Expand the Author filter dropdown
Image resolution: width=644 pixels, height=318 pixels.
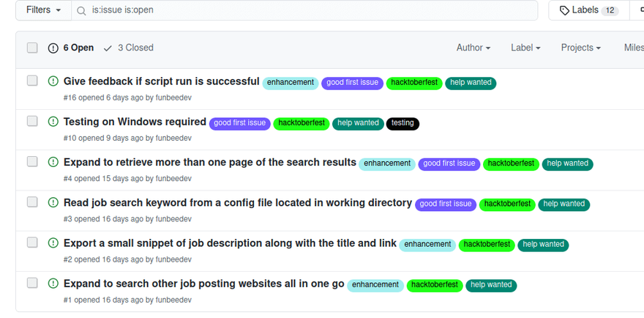click(x=473, y=48)
